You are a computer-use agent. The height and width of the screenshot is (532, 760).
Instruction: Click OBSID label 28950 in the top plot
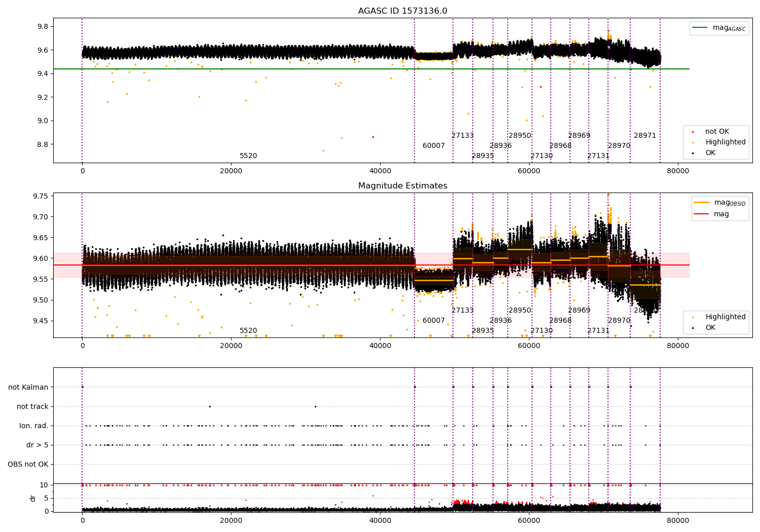tap(520, 136)
